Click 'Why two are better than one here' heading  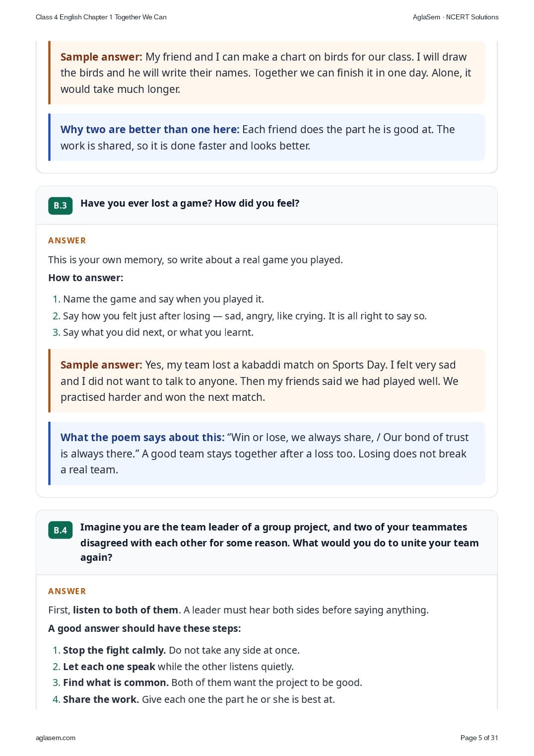[150, 129]
